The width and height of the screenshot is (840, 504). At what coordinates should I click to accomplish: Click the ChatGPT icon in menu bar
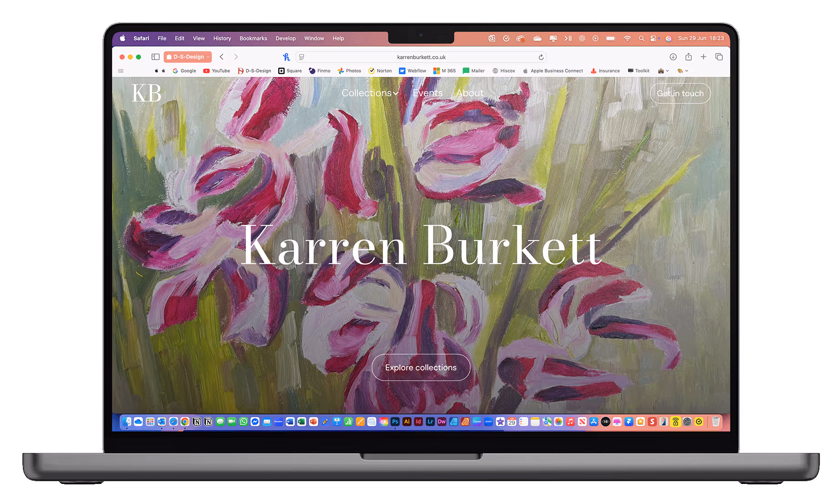pyautogui.click(x=582, y=38)
